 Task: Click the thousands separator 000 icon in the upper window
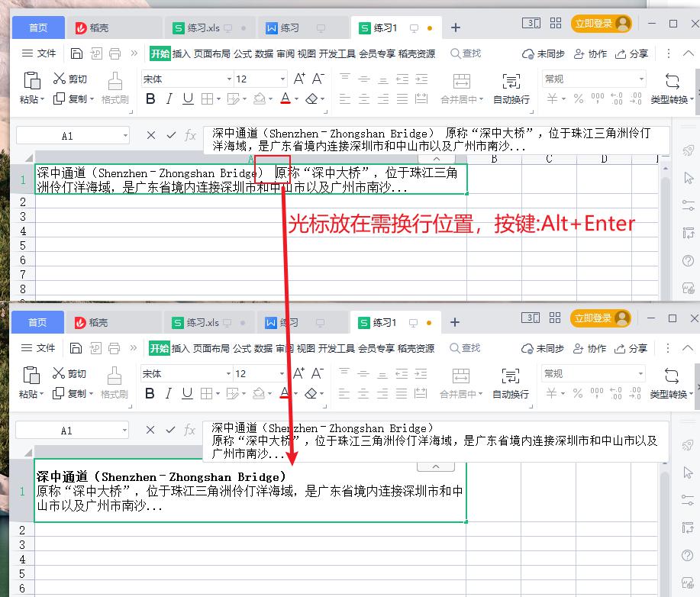[x=597, y=98]
